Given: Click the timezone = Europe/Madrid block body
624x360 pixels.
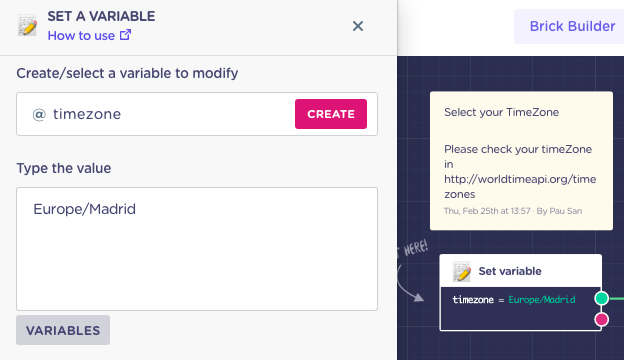Looking at the screenshot, I should pyautogui.click(x=521, y=309).
